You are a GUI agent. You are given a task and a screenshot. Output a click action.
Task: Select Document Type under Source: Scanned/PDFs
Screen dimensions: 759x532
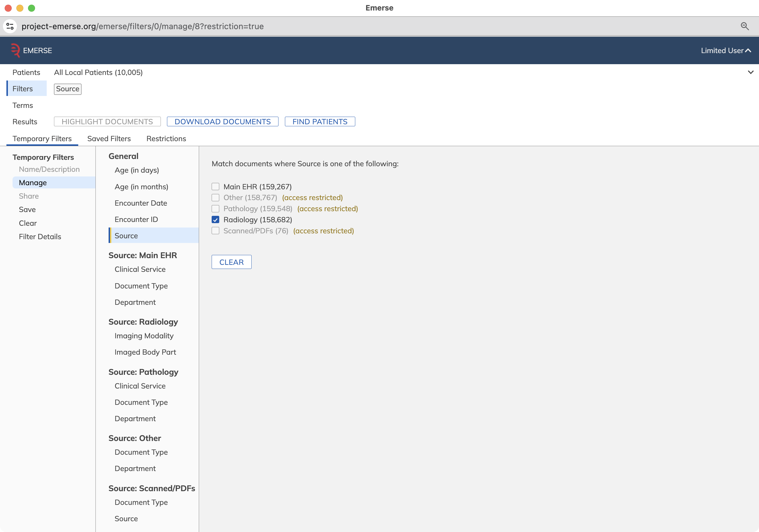[x=141, y=502]
